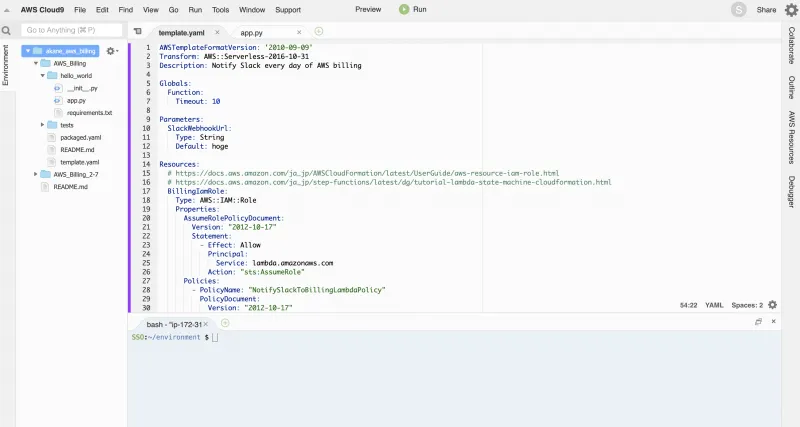Collapse the hello_world folder
The image size is (800, 427).
[x=43, y=75]
